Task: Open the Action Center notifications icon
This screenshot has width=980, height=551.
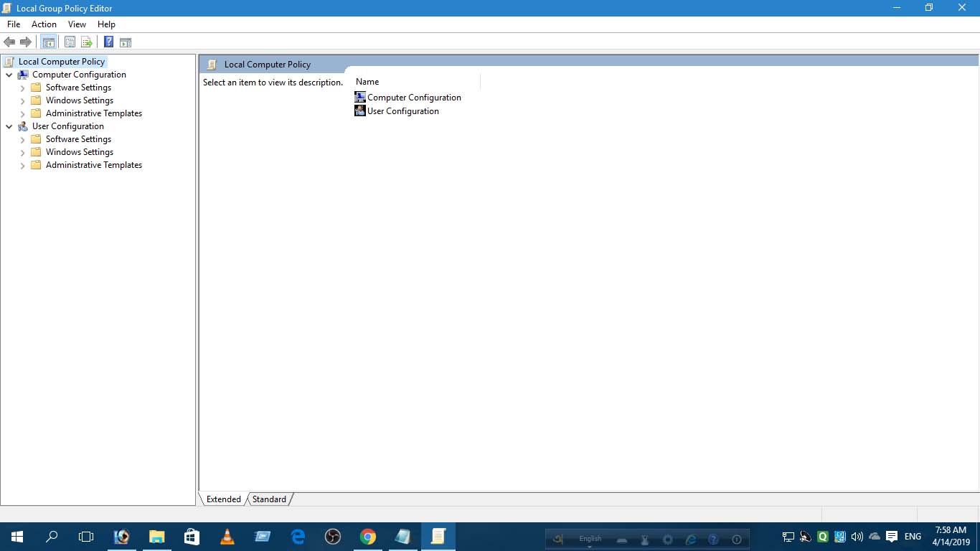Action: click(892, 537)
